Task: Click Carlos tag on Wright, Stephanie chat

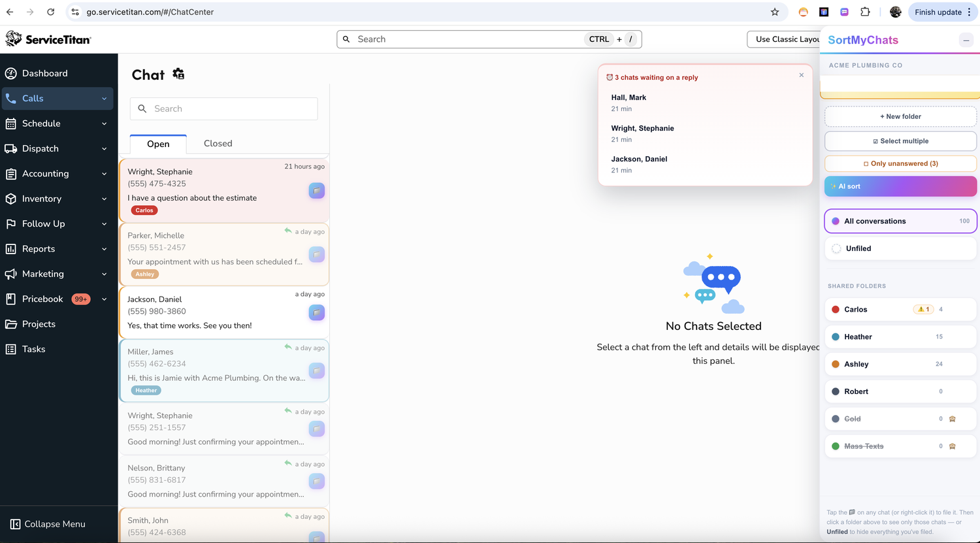Action: pyautogui.click(x=144, y=210)
